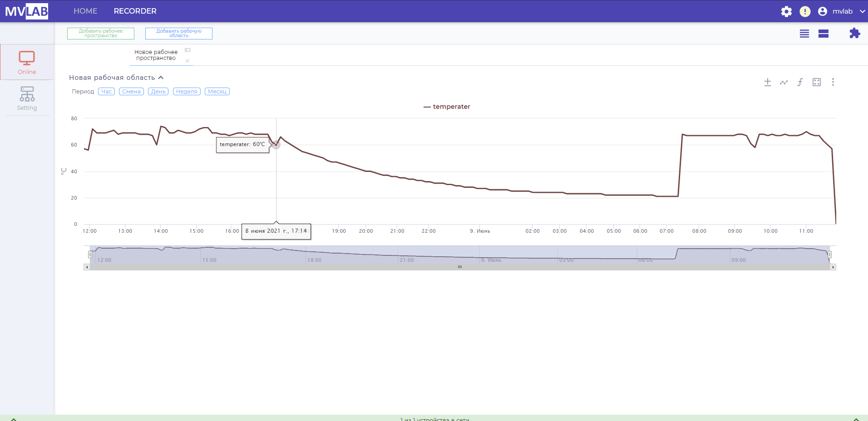Viewport: 868px width, 421px height.
Task: Click the yellow alert notification icon
Action: click(x=805, y=11)
